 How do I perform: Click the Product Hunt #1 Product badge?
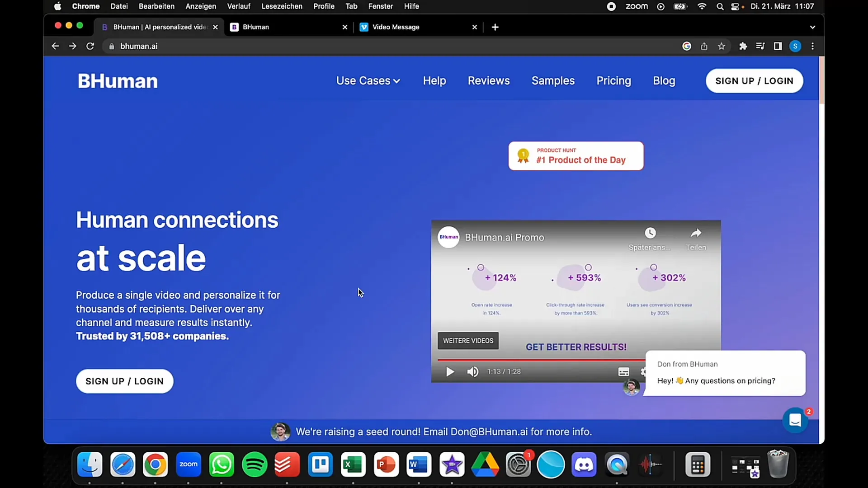(x=576, y=156)
